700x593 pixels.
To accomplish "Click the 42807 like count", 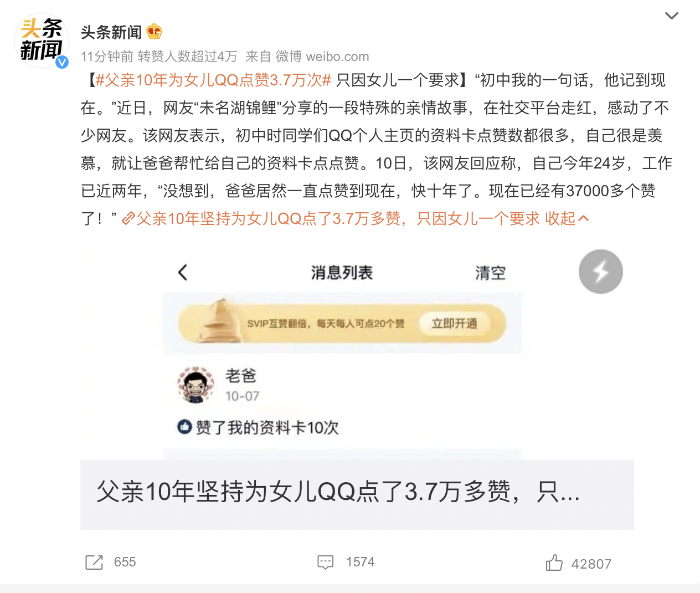I will click(x=591, y=564).
